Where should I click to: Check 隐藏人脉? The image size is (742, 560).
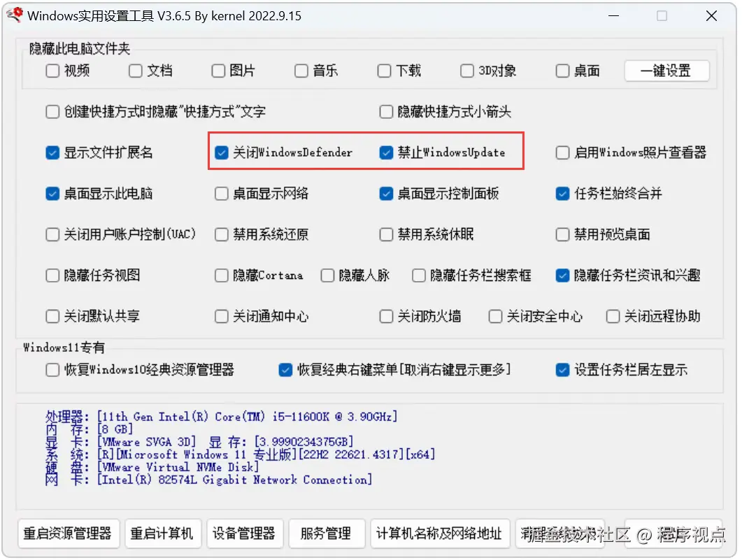click(x=327, y=275)
